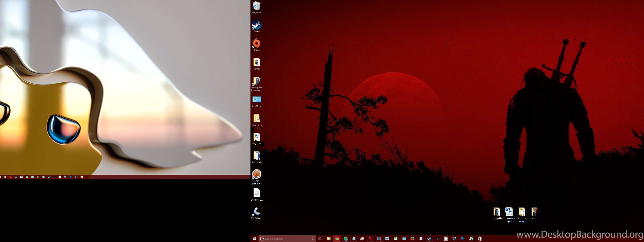Click the microphone icon in Cortana search
Screen dimensions: 644x242
pyautogui.click(x=313, y=238)
